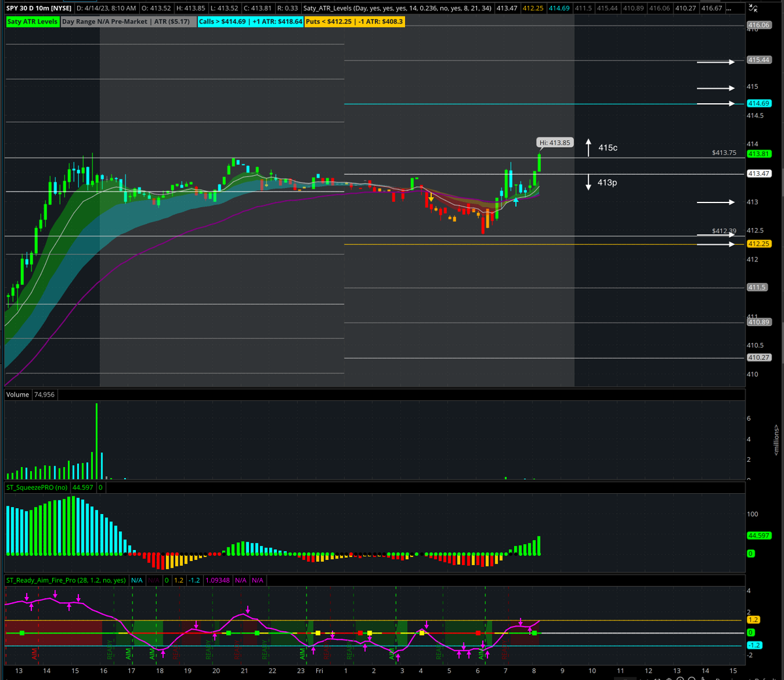
Task: Click the 410.89 price axis bubble
Action: tap(759, 322)
